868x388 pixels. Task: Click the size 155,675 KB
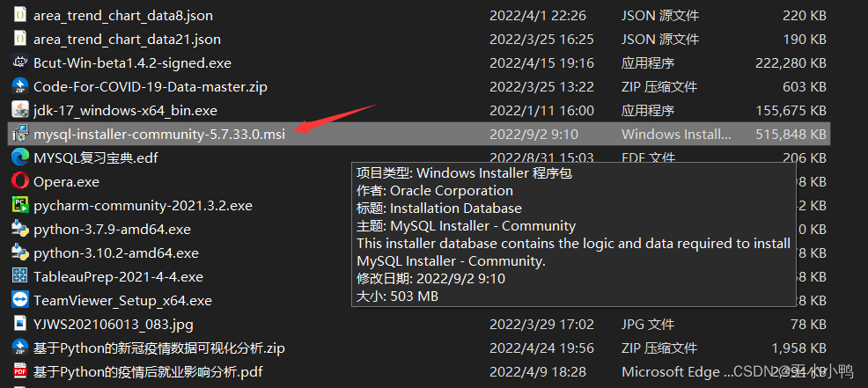pyautogui.click(x=791, y=111)
